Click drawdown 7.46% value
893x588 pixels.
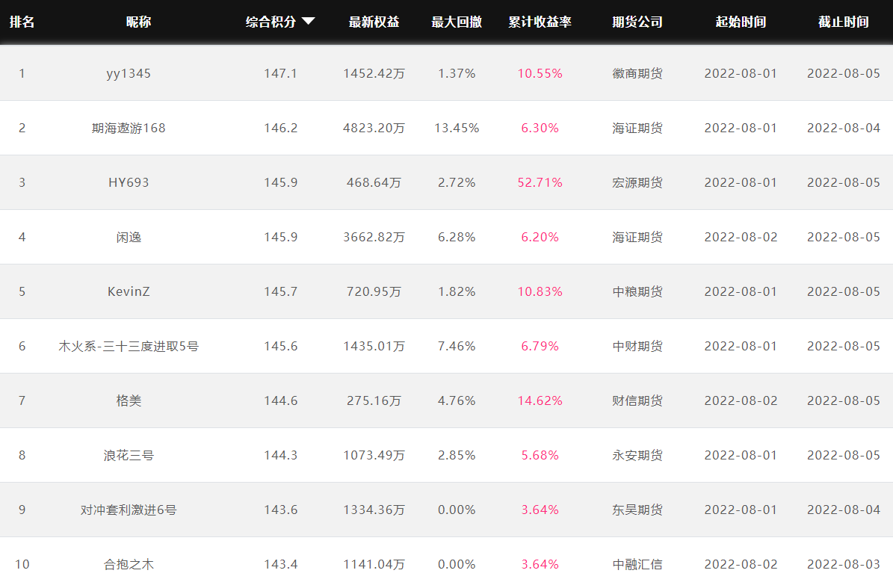point(457,346)
